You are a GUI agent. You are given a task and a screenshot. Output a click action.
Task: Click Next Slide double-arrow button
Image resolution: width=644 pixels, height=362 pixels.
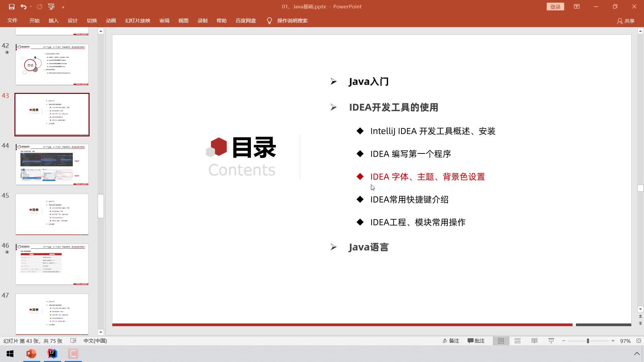click(x=640, y=323)
